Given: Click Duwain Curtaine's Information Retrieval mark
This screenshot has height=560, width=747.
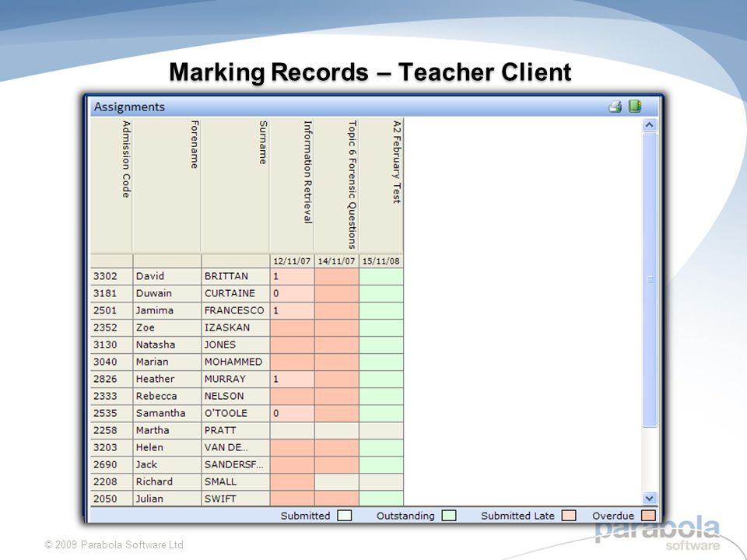Looking at the screenshot, I should point(292,293).
